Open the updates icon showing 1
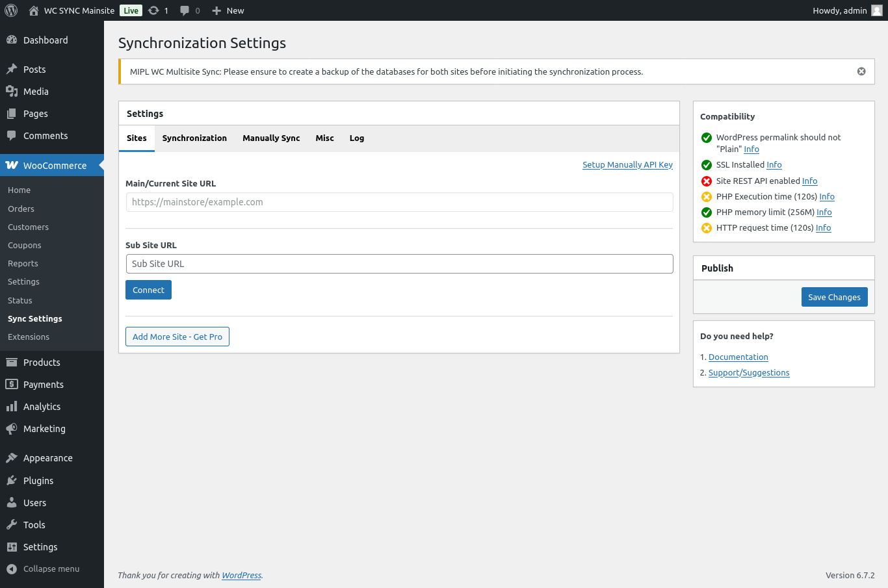This screenshot has height=588, width=888. tap(153, 10)
